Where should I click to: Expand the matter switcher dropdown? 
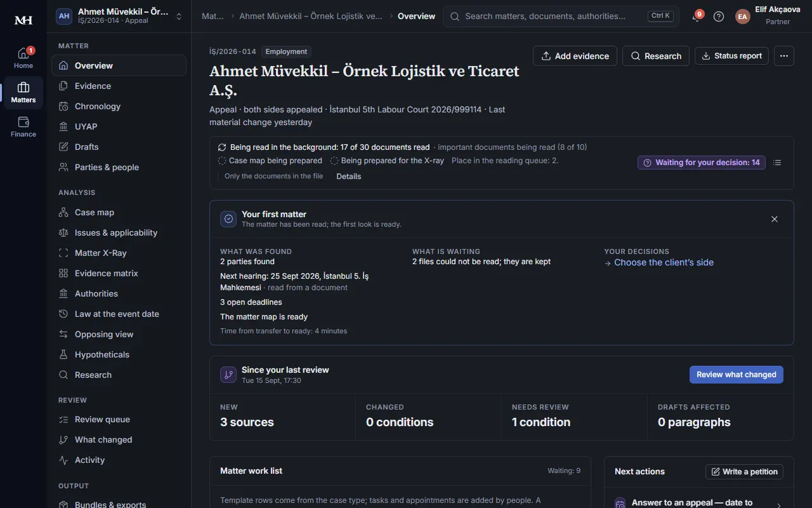179,17
